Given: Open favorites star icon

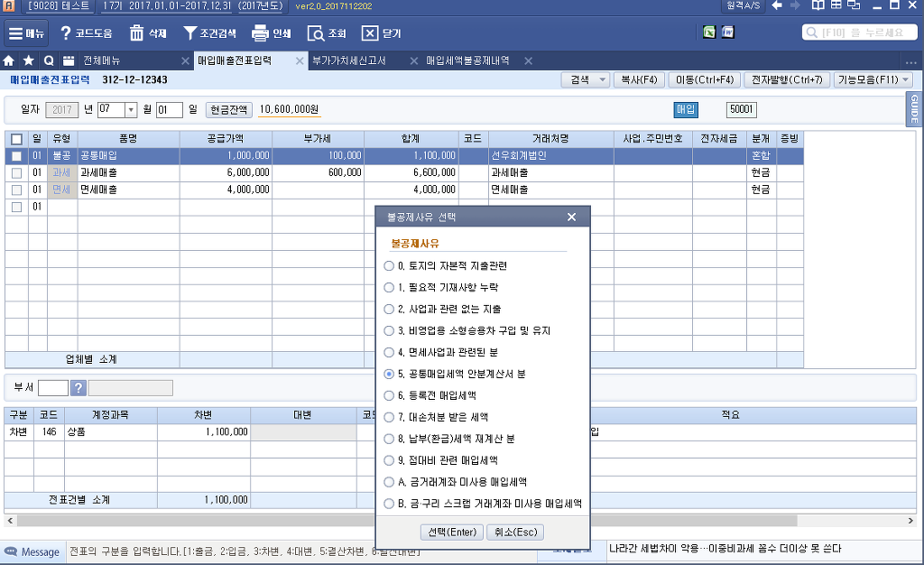Looking at the screenshot, I should tap(28, 60).
